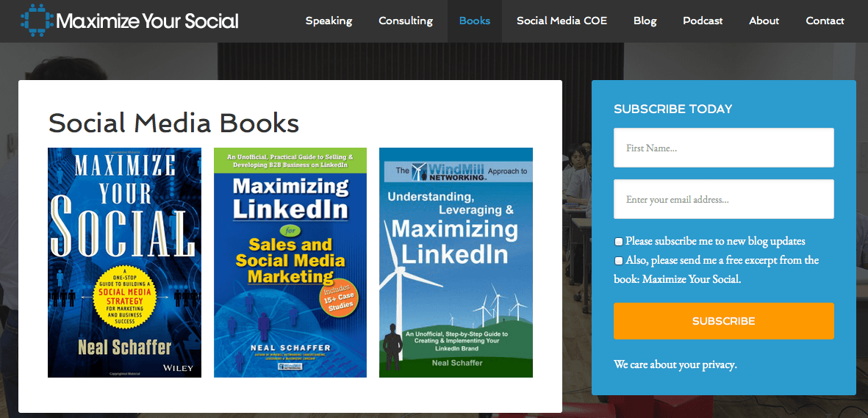Open Maximizing LinkedIn for Sales book cover

(290, 262)
